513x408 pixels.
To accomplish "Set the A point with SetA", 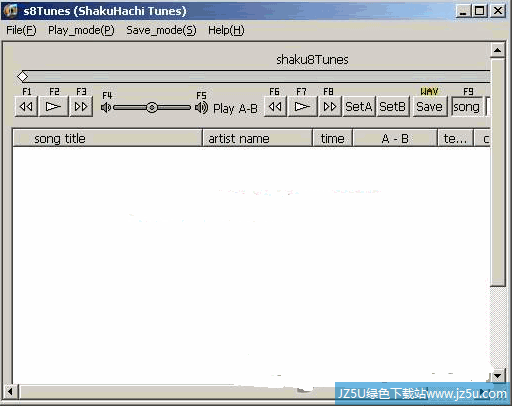I will [x=359, y=107].
